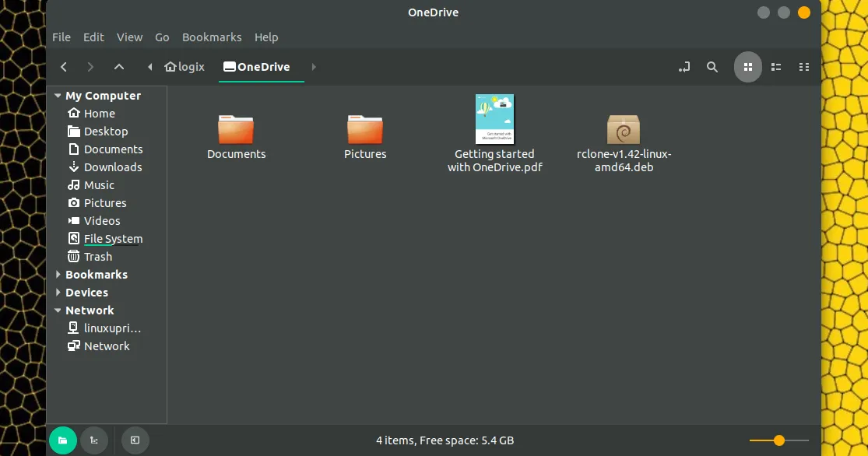The image size is (868, 456).
Task: Open the Edit menu
Action: click(93, 37)
